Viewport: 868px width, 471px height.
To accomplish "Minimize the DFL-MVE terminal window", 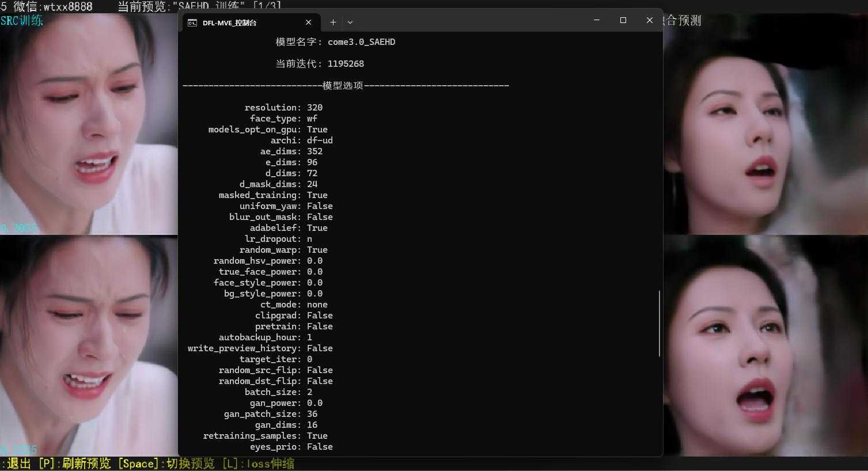I will point(596,20).
